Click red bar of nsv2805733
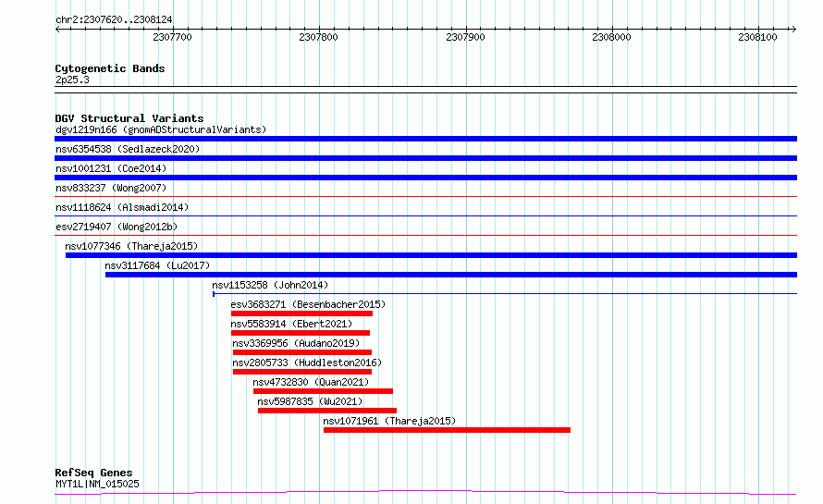The width and height of the screenshot is (823, 504). (x=302, y=372)
